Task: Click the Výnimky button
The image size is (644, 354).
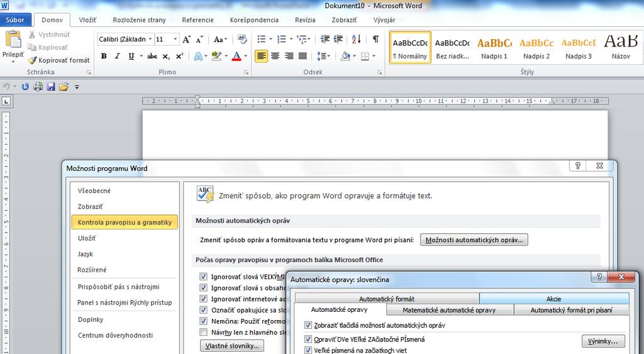Action: [x=603, y=341]
